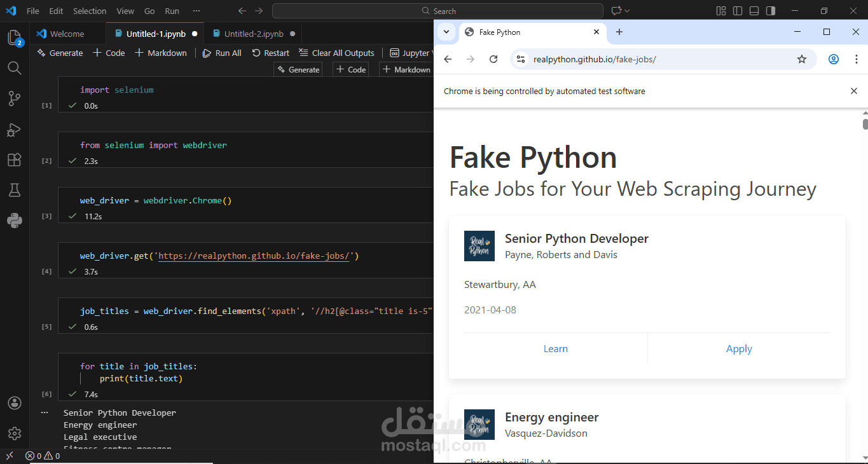Open the Extensions view
The image size is (868, 464).
14,160
